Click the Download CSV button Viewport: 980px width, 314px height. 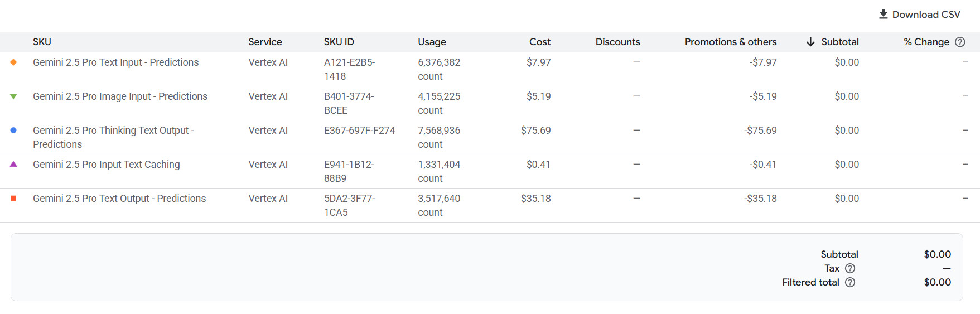point(919,15)
